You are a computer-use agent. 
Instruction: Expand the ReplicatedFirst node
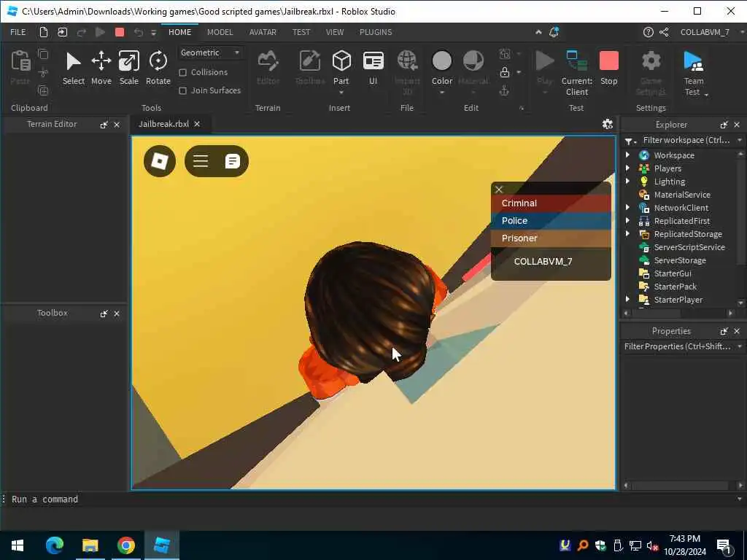coord(627,221)
